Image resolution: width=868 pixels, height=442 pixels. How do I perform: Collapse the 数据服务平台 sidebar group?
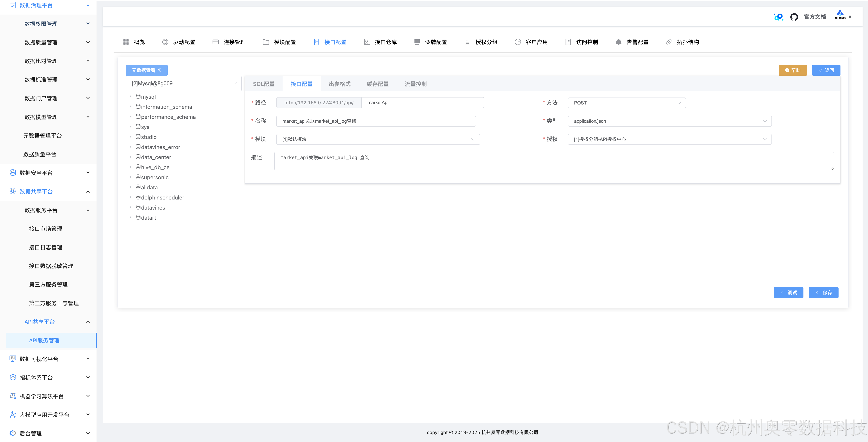88,210
